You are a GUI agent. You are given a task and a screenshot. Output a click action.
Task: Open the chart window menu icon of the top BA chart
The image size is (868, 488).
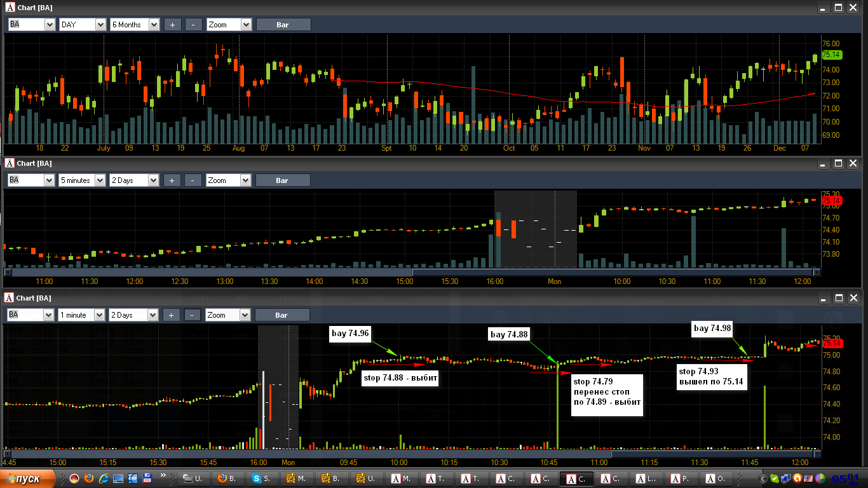pyautogui.click(x=10, y=8)
